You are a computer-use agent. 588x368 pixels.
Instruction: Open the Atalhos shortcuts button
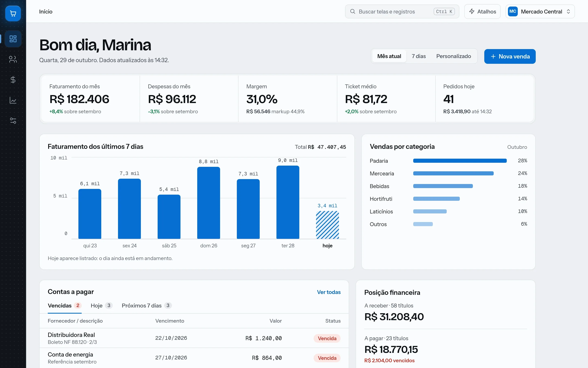[482, 11]
